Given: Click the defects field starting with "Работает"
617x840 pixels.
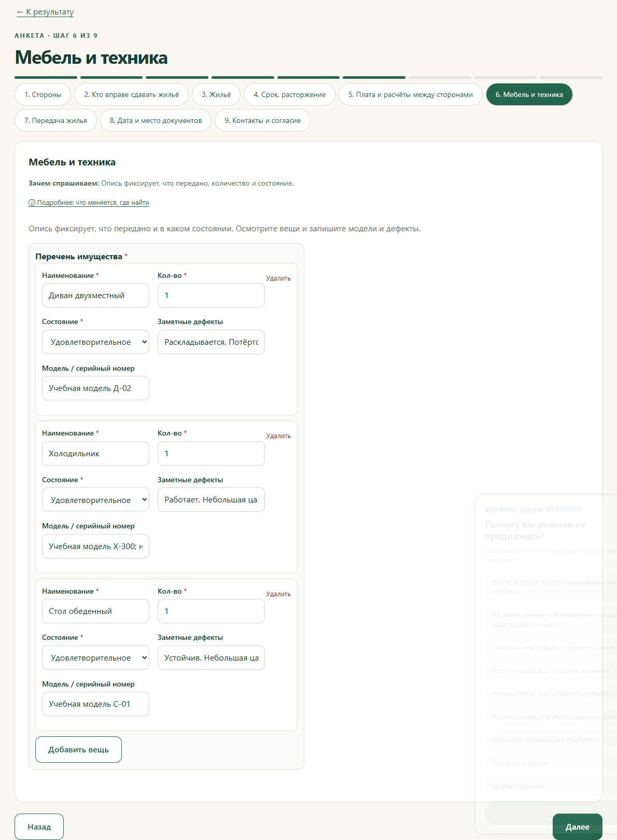Looking at the screenshot, I should [211, 500].
